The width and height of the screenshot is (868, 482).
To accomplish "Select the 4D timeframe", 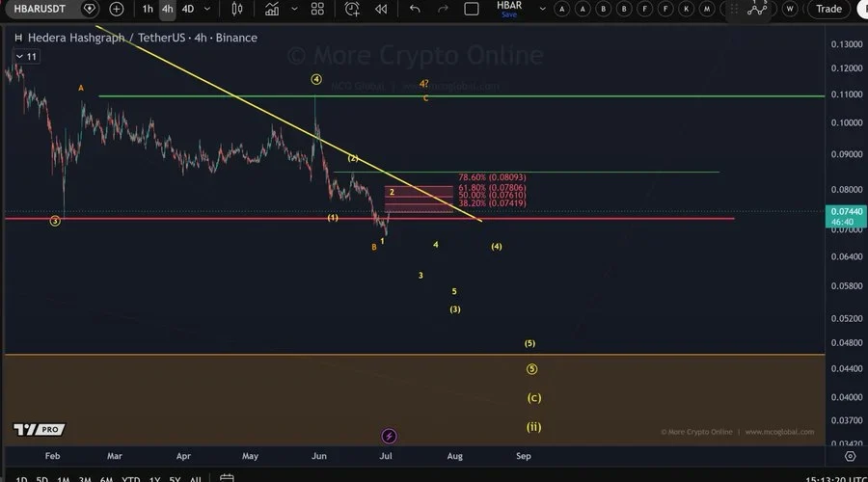I will 188,9.
